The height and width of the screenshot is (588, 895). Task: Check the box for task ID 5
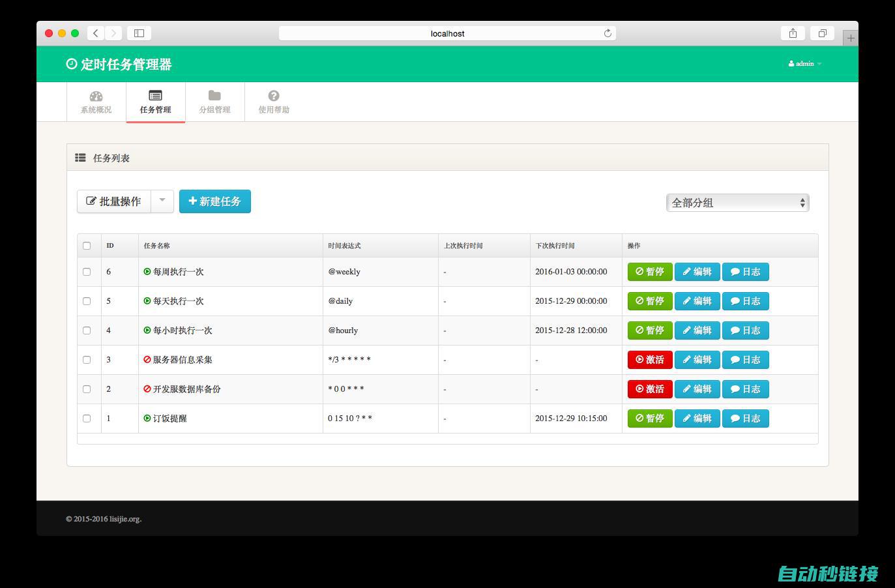coord(87,301)
